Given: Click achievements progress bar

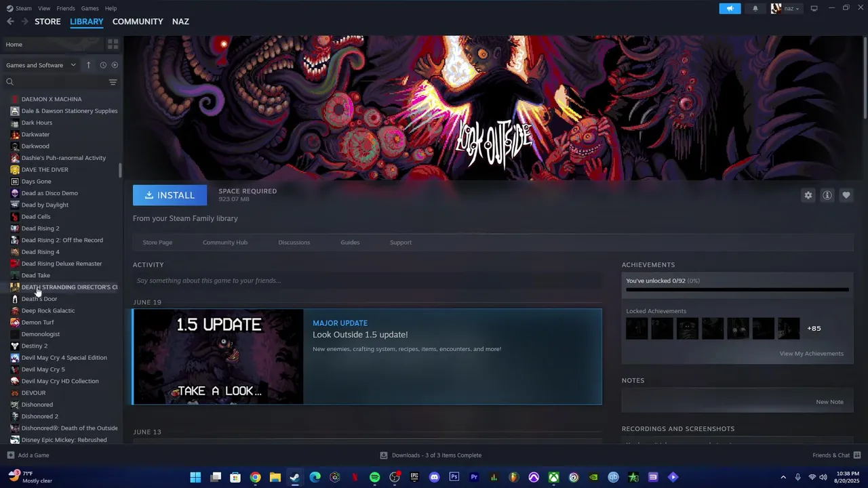Looking at the screenshot, I should click(737, 290).
